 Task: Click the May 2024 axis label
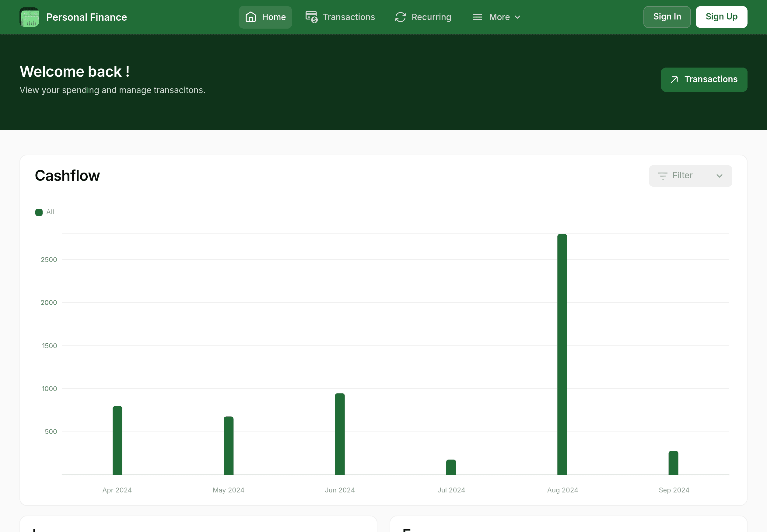tap(228, 490)
